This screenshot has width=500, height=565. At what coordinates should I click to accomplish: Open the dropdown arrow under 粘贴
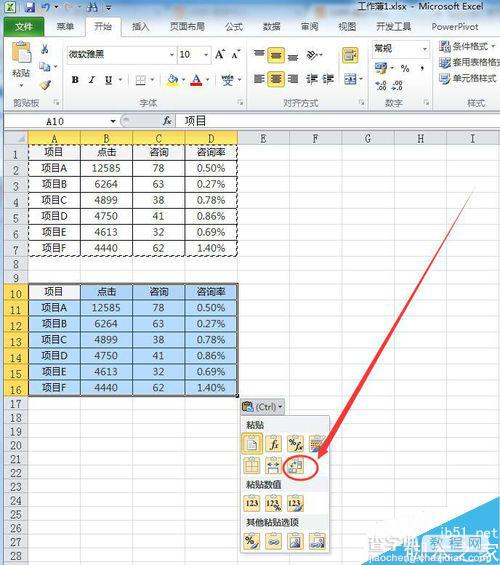click(x=21, y=86)
